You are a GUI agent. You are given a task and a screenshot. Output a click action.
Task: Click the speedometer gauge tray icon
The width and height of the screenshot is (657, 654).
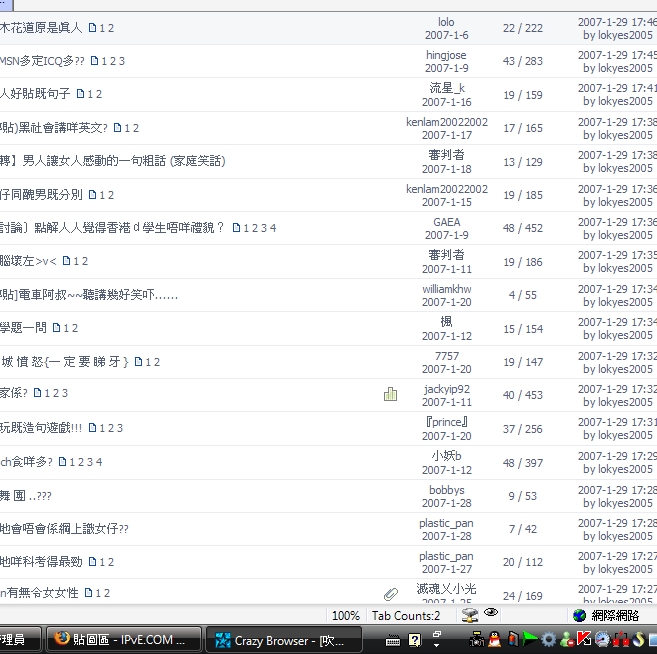click(x=602, y=639)
